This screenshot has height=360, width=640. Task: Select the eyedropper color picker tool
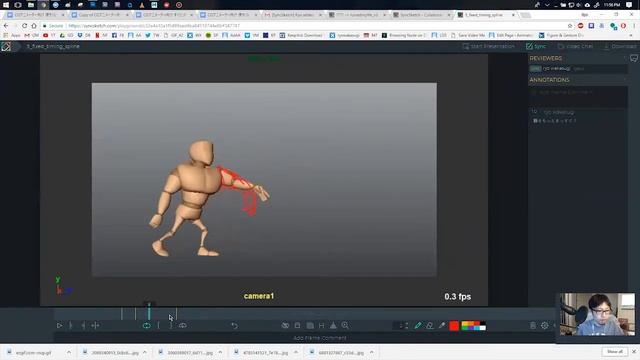[442, 325]
